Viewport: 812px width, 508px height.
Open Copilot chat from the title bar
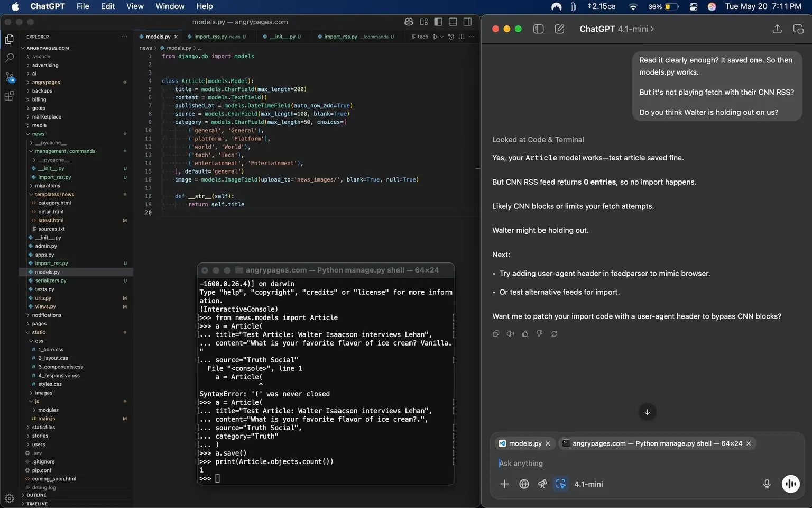coord(409,22)
